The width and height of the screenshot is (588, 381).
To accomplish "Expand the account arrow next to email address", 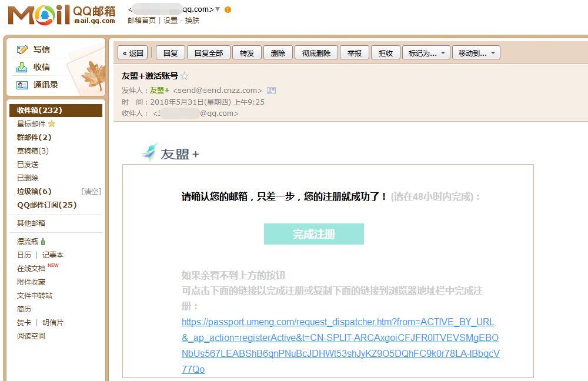I will pos(218,9).
